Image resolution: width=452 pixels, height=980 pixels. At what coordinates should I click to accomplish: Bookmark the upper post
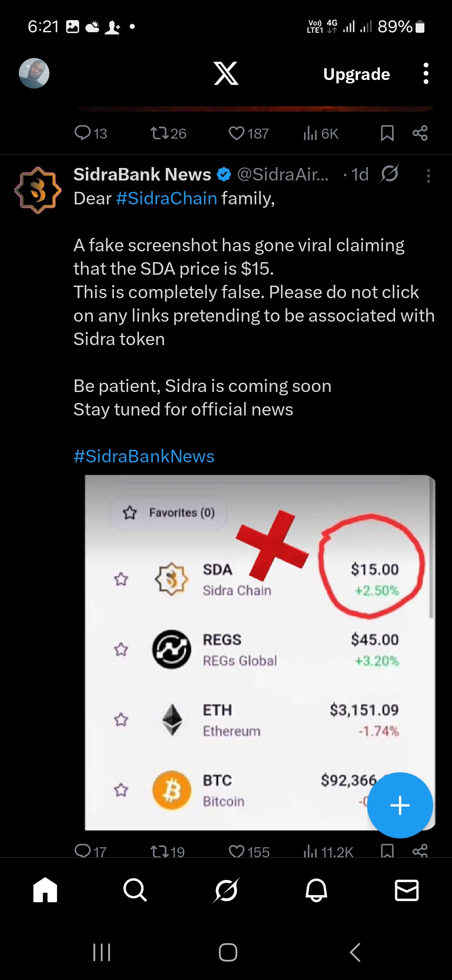[387, 133]
